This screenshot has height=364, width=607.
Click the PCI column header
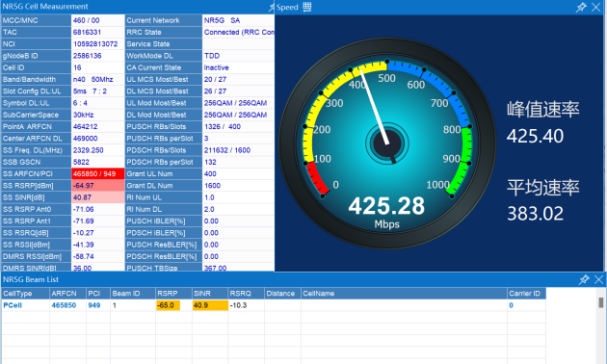click(98, 294)
